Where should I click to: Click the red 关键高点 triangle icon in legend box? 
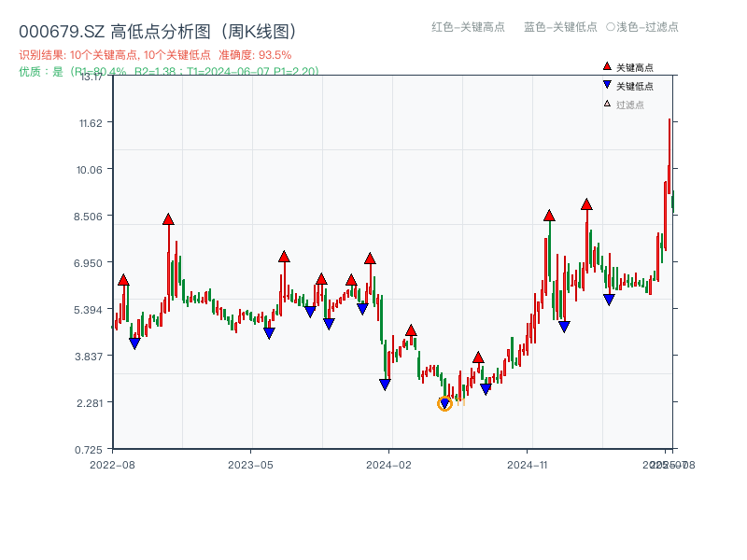[x=606, y=66]
